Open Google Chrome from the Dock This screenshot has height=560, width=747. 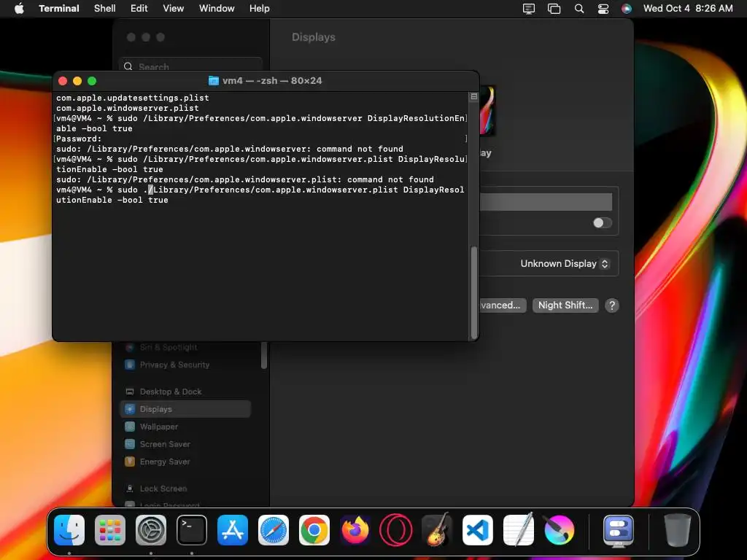coord(314,530)
